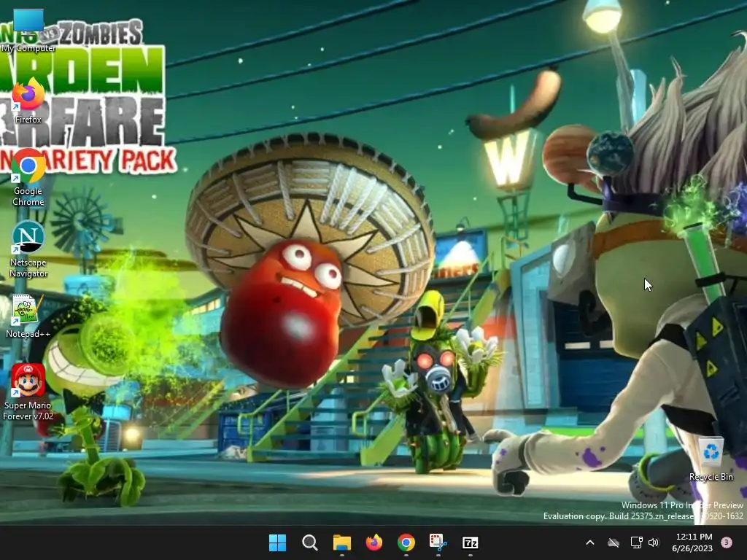Select the Recycle Bin desktop icon
Viewport: 747px width, 560px height.
click(x=711, y=459)
